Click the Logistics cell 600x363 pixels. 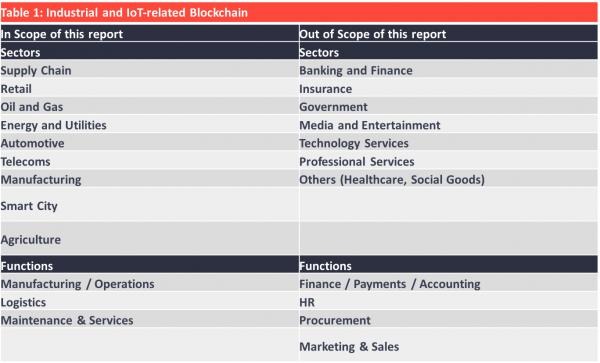149,302
